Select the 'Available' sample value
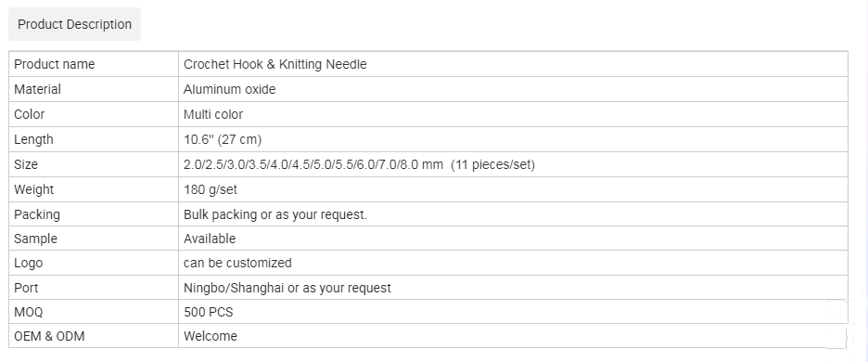 (210, 239)
